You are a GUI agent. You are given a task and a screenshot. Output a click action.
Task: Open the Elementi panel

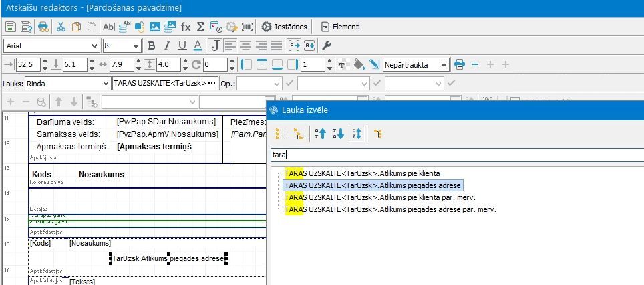tap(341, 27)
